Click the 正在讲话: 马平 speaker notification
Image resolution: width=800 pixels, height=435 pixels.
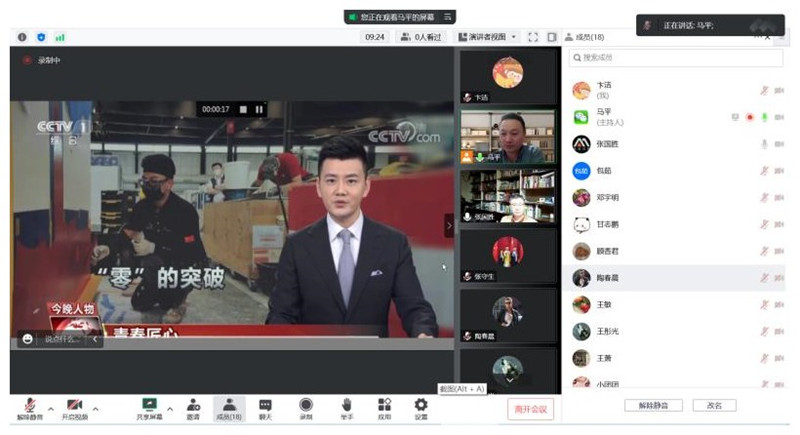710,25
